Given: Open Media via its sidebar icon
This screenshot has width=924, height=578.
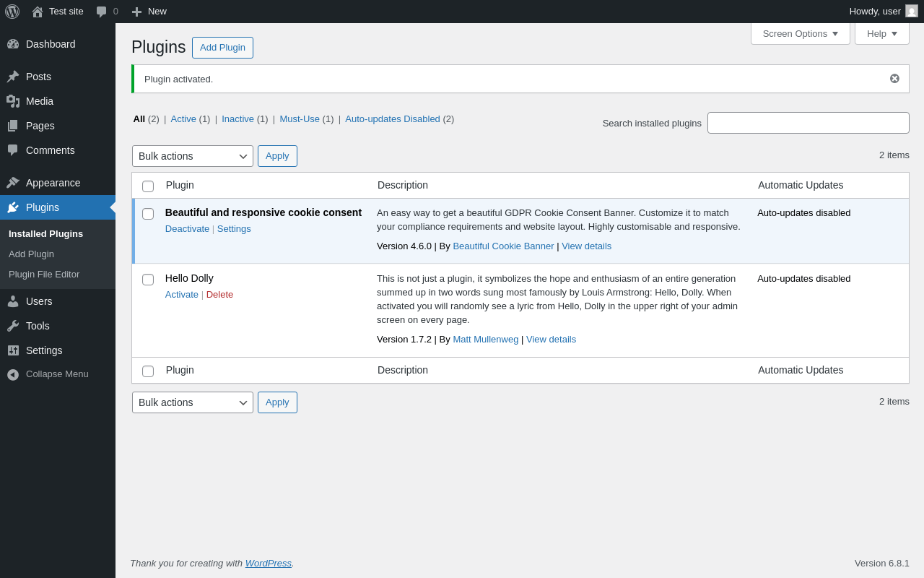Looking at the screenshot, I should tap(13, 101).
